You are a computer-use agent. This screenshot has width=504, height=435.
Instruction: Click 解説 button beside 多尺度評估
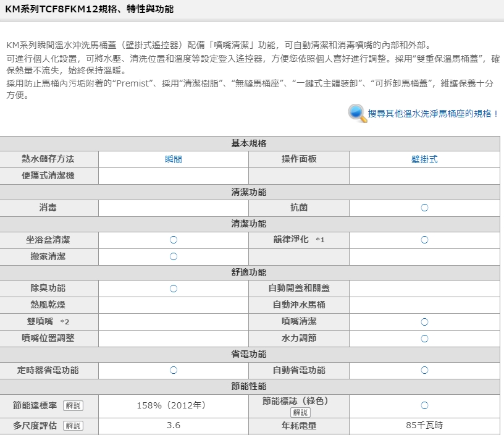[x=73, y=426]
